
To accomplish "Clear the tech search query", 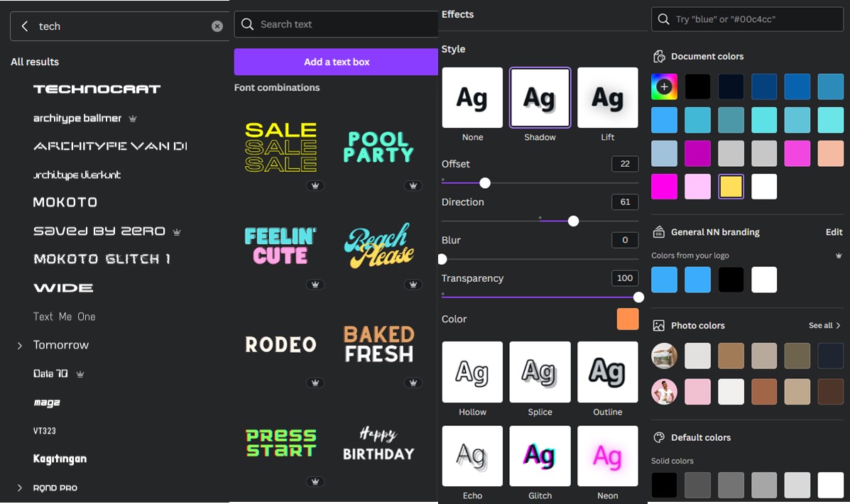I will point(217,26).
